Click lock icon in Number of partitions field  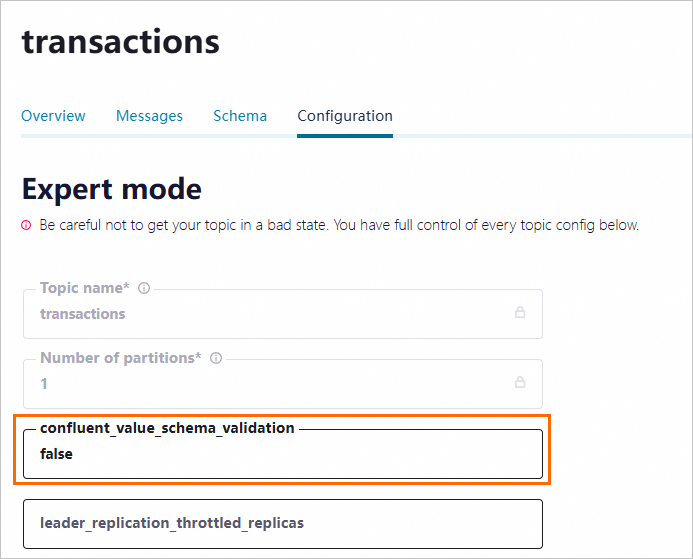click(x=520, y=383)
